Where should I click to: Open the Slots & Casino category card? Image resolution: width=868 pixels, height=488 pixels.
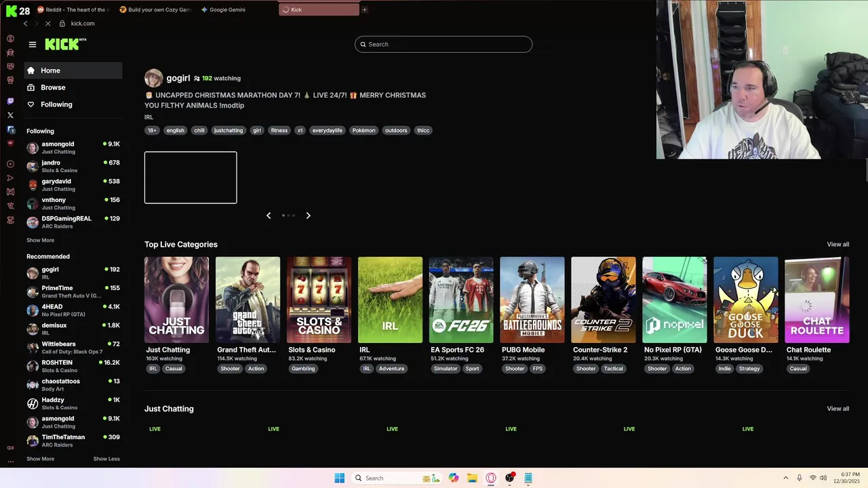(319, 300)
